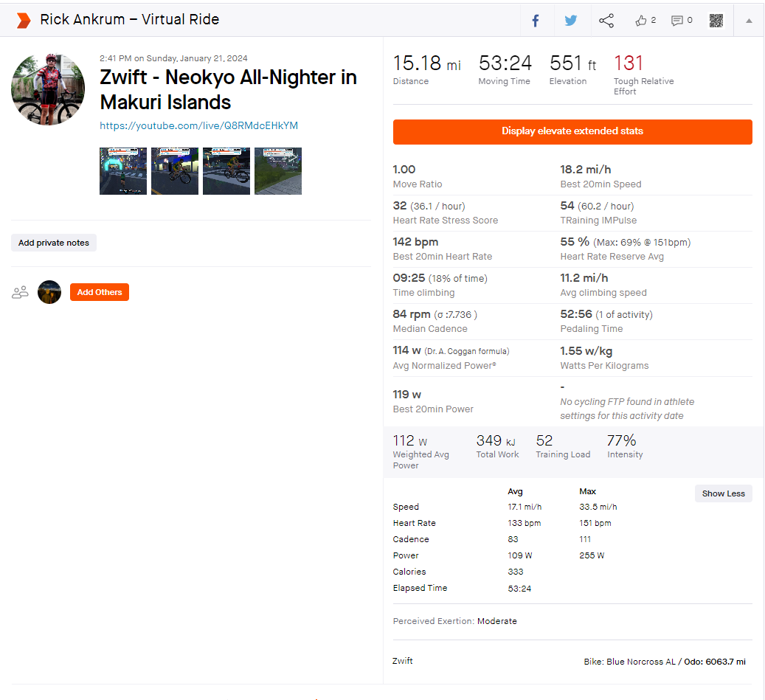The height and width of the screenshot is (700, 765).
Task: Click the Rick Ankrum – Virtual Ride header
Action: tap(129, 19)
